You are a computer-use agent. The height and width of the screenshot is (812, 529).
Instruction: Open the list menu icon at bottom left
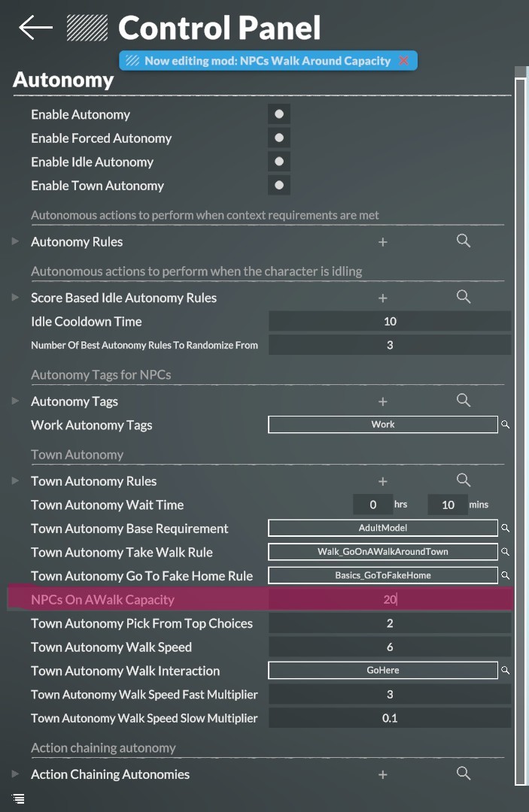[x=17, y=798]
